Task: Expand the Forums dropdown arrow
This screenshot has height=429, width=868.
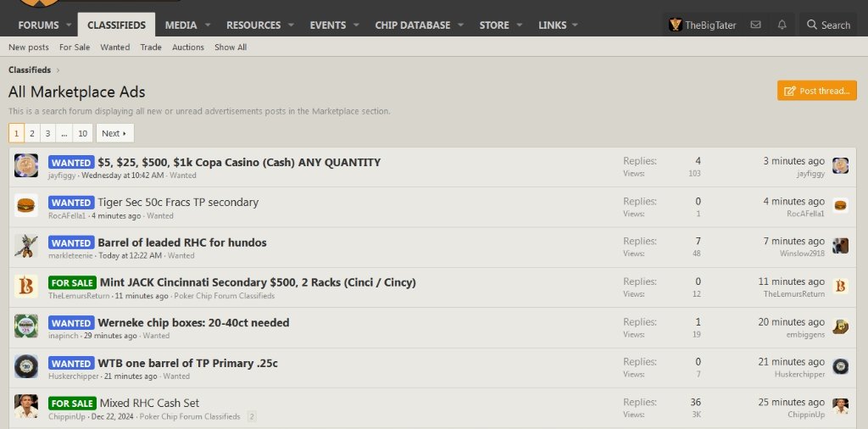Action: click(x=68, y=25)
